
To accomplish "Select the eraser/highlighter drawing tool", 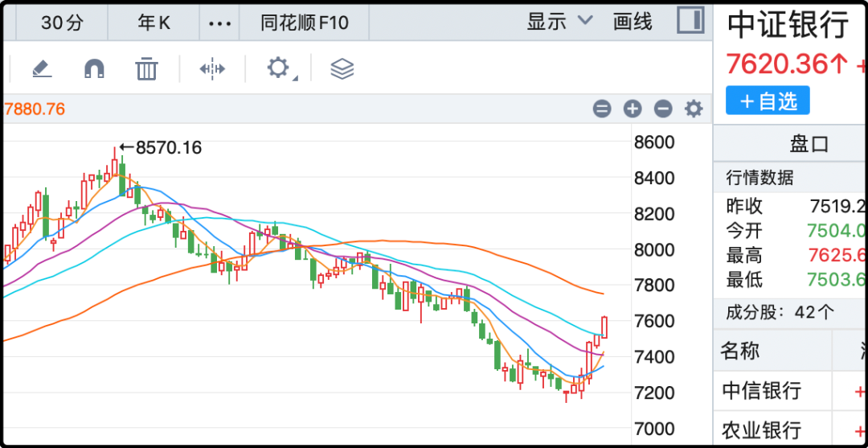I will (42, 68).
